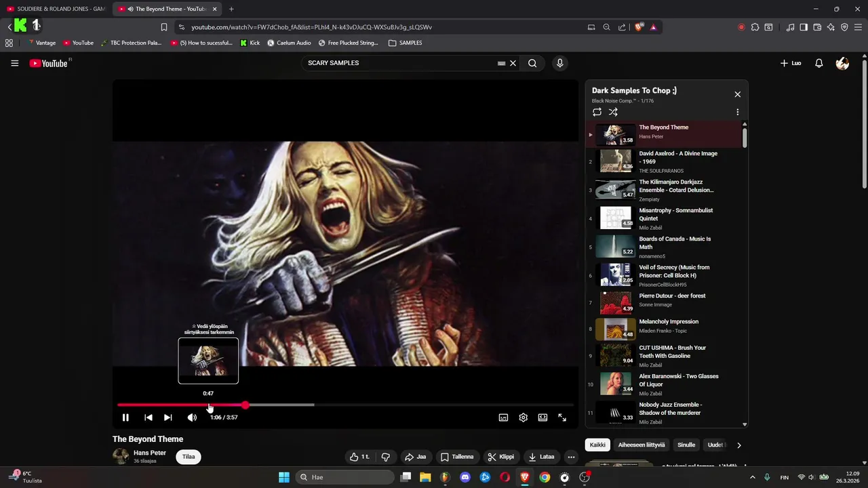The height and width of the screenshot is (488, 868).
Task: Search with voice microphone button
Action: (559, 63)
